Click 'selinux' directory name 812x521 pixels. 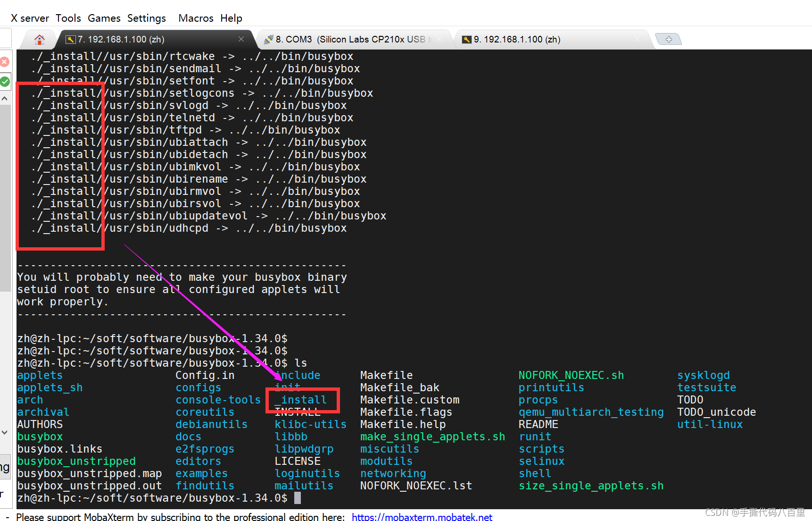click(541, 461)
